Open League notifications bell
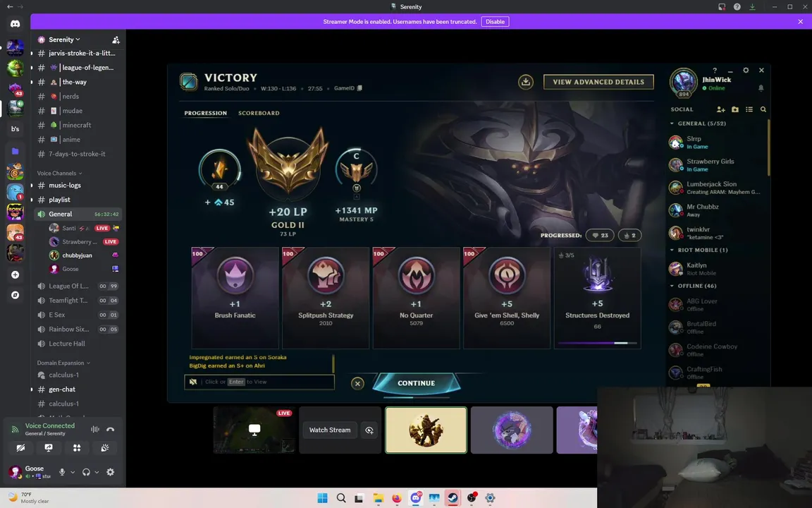The width and height of the screenshot is (812, 508). (x=761, y=88)
